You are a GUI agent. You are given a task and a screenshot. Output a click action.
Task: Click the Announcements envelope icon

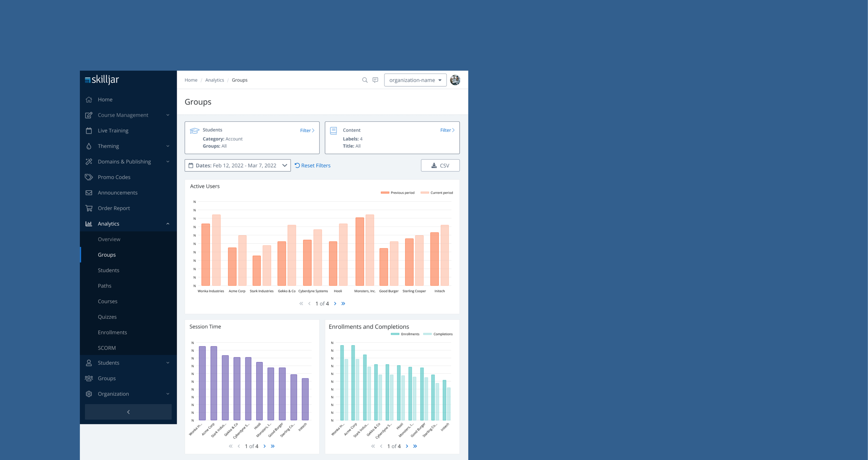89,193
